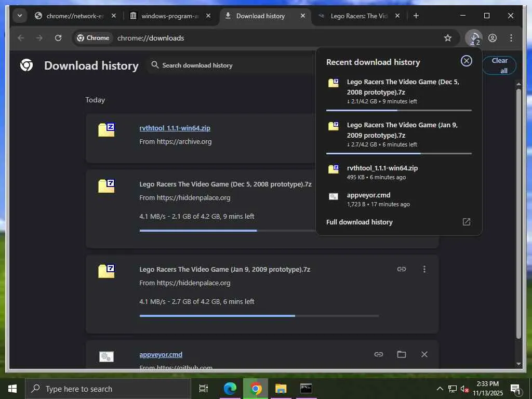
Task: Go forward with the forward arrow
Action: click(x=39, y=38)
